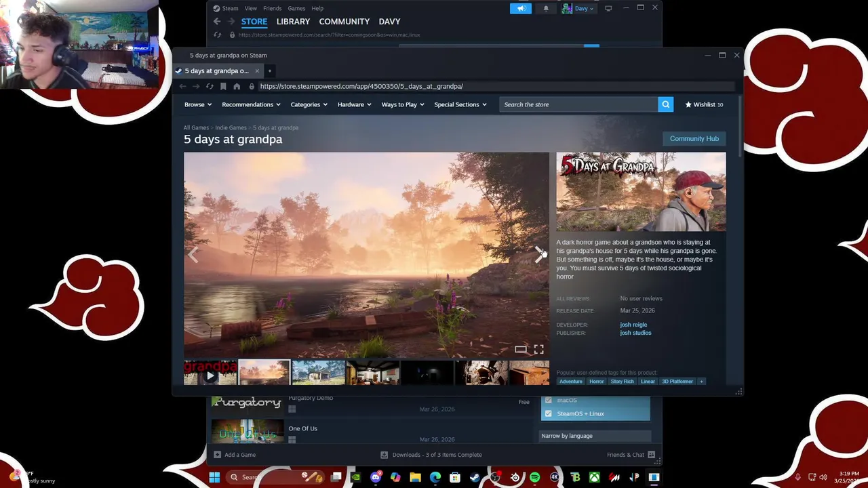Click publisher link josh studios

(635, 333)
